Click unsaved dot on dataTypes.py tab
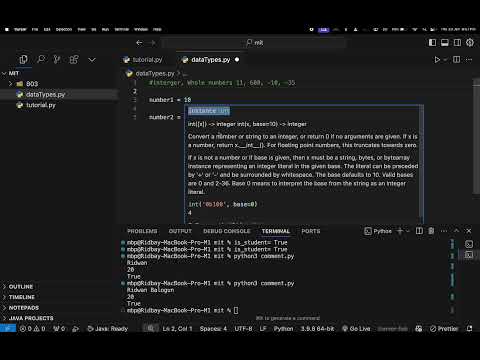The width and height of the screenshot is (480, 360). pyautogui.click(x=237, y=60)
